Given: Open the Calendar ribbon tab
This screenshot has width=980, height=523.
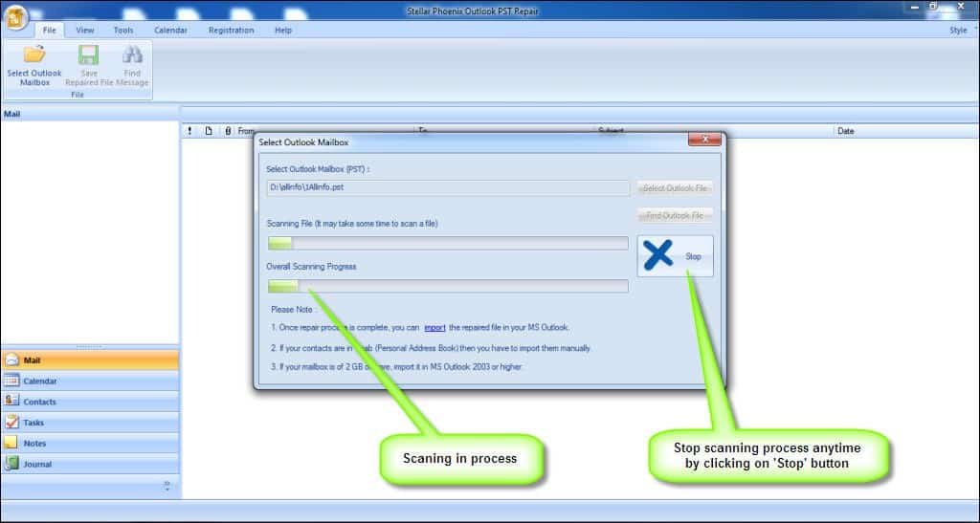Looking at the screenshot, I should tap(170, 30).
